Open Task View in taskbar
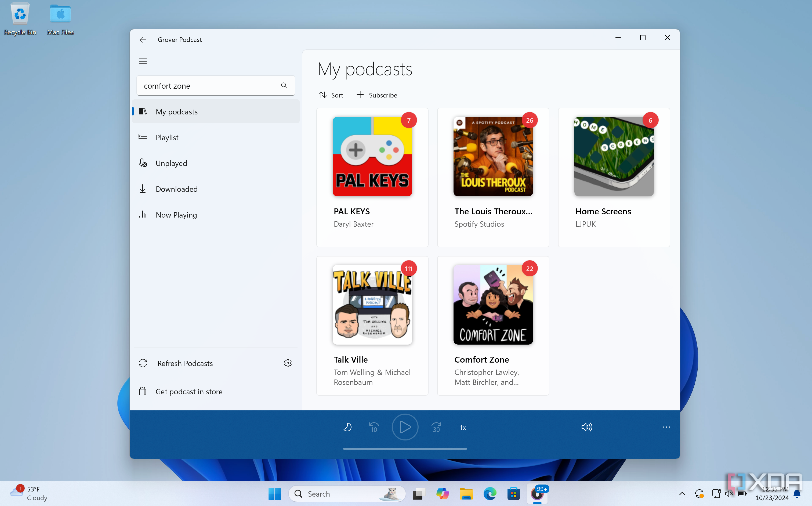 [419, 494]
